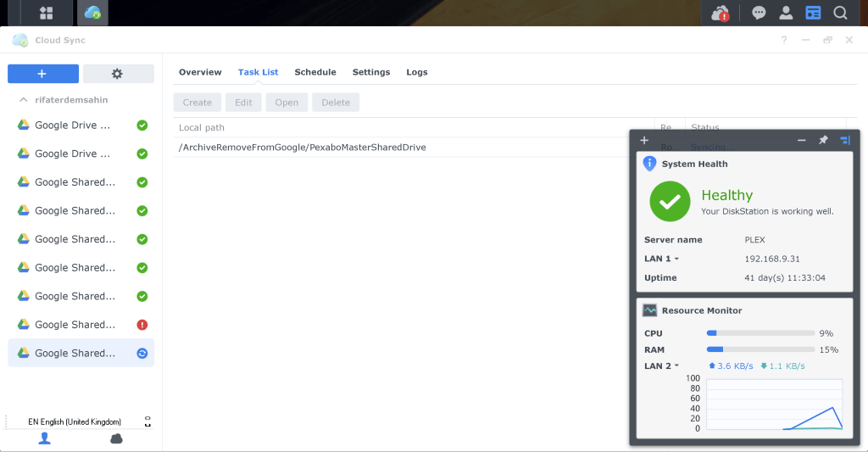Open the LAN 2 dropdown
Image resolution: width=868 pixels, height=452 pixels.
661,366
